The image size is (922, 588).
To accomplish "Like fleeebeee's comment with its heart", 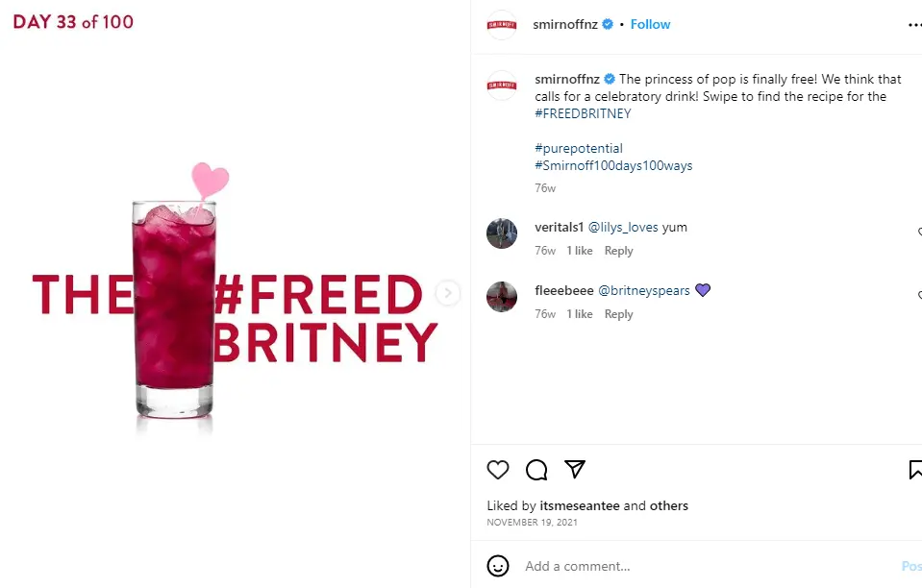I will [918, 295].
